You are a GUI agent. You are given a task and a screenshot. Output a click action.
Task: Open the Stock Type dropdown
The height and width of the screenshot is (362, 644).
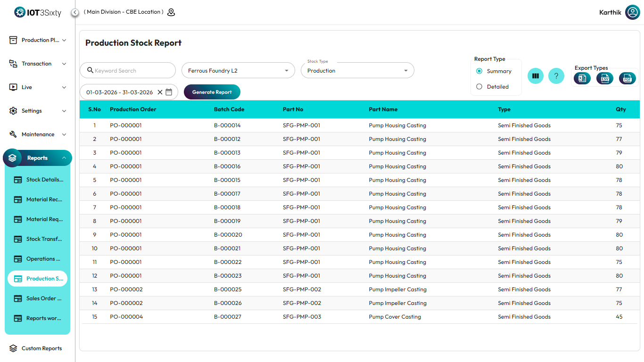[x=357, y=71]
